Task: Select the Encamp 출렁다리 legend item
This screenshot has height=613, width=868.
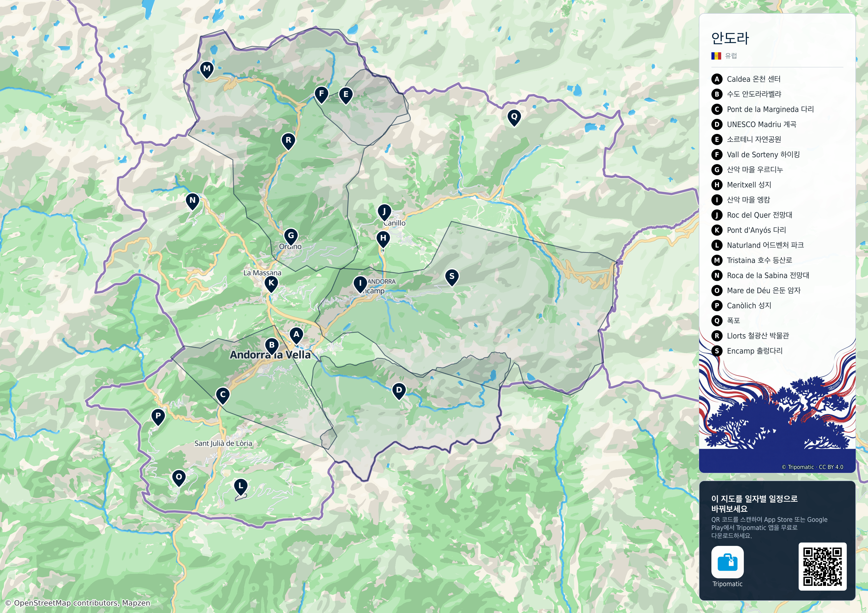Action: click(747, 351)
